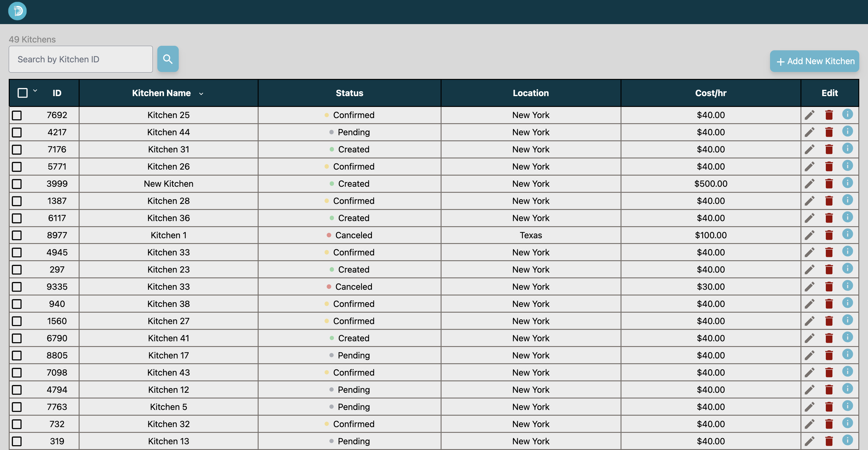This screenshot has width=868, height=450.
Task: Toggle the select-all checkbox in header
Action: coord(23,93)
